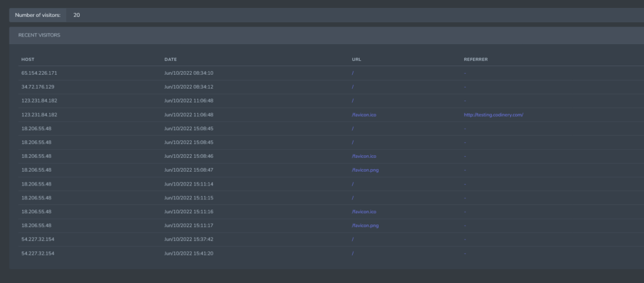644x283 pixels.
Task: Open the /favicon.ico link visited at 11:06:48
Action: [364, 114]
